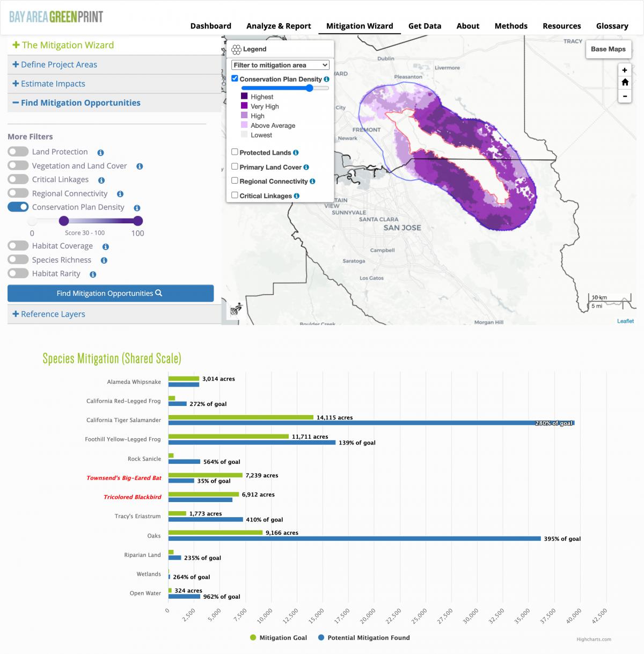Show info for Conservation Plan Density filter
The height and width of the screenshot is (654, 644).
pyautogui.click(x=137, y=208)
